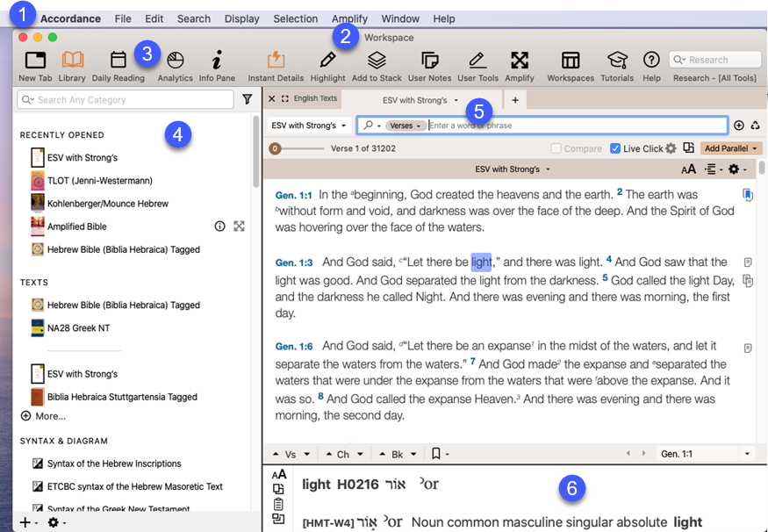Enable the Compare checkbox
The width and height of the screenshot is (768, 532).
pyautogui.click(x=556, y=149)
